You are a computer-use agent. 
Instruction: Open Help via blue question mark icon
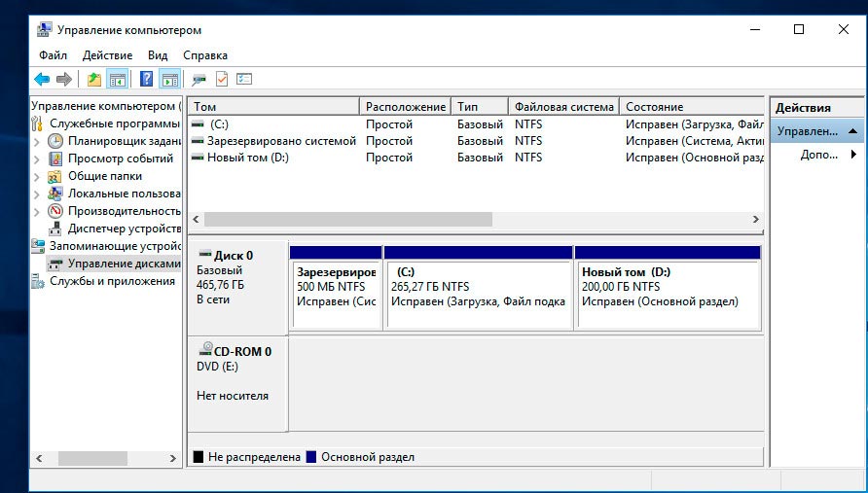147,80
